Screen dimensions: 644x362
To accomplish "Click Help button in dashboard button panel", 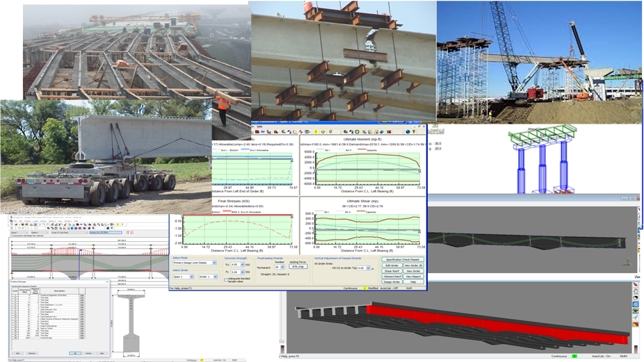I will coord(413,281).
